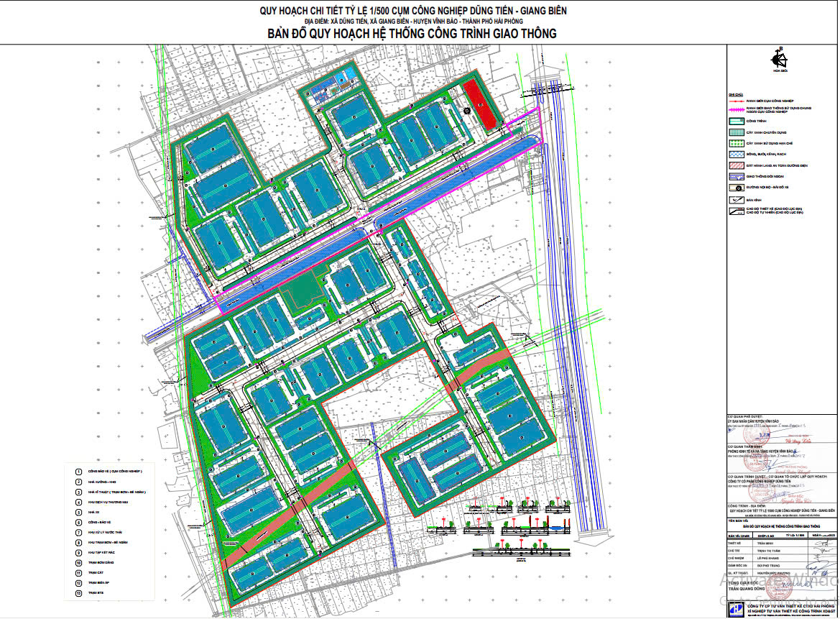Pick the Đất hành lang an toàn red swatch
This screenshot has width=840, height=619.
tap(737, 165)
